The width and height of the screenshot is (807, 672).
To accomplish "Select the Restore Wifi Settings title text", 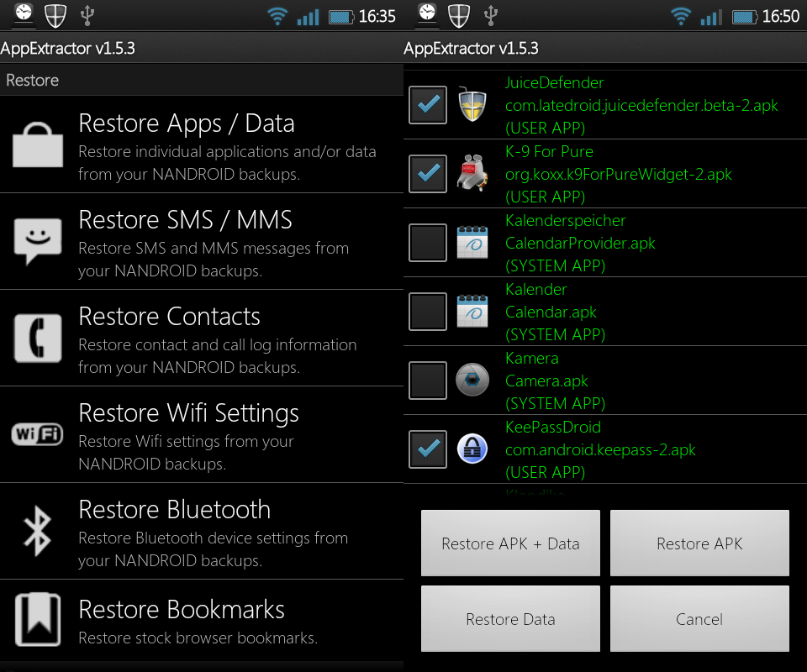I will pos(188,413).
